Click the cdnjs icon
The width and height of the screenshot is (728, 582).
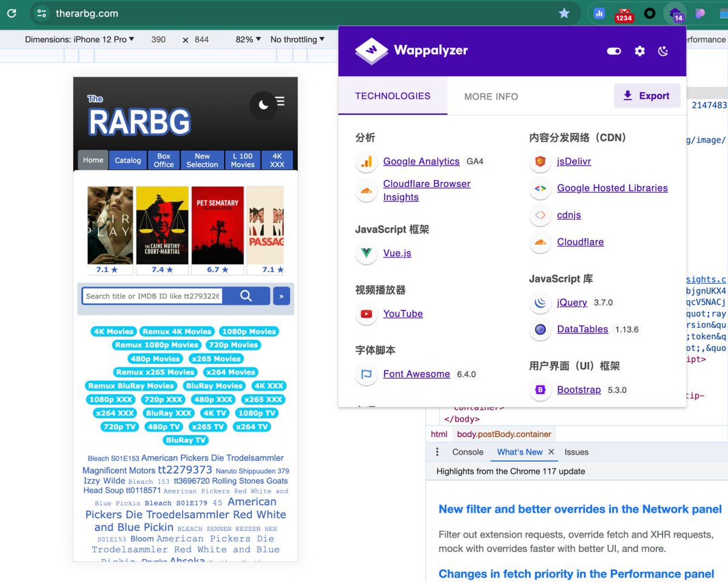540,215
